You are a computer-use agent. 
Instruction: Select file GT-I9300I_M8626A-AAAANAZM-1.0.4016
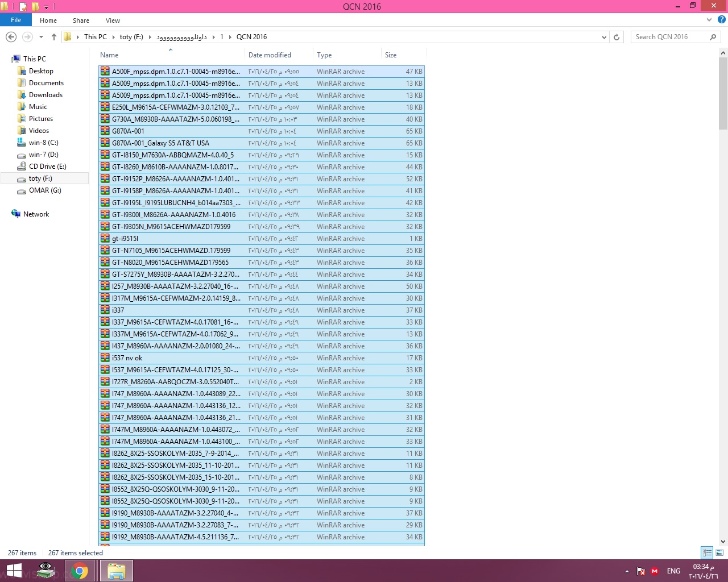pyautogui.click(x=262, y=215)
